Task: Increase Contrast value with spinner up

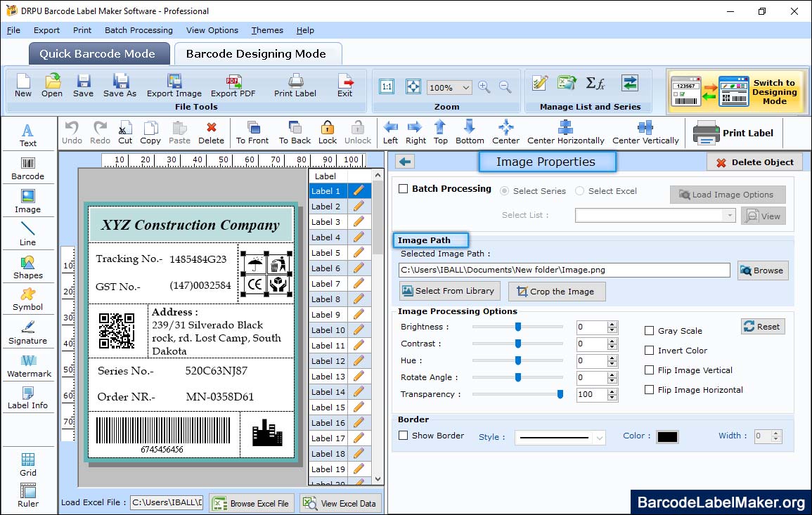Action: [612, 341]
